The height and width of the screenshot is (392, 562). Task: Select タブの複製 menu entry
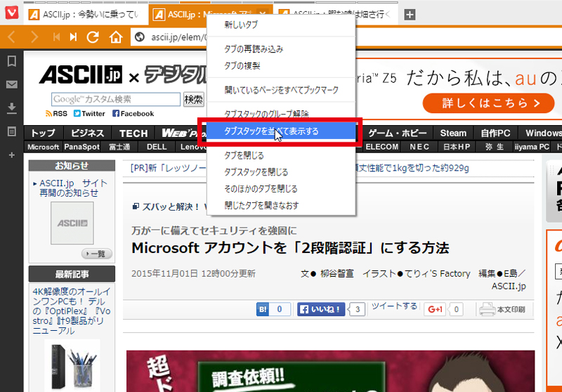pyautogui.click(x=282, y=65)
